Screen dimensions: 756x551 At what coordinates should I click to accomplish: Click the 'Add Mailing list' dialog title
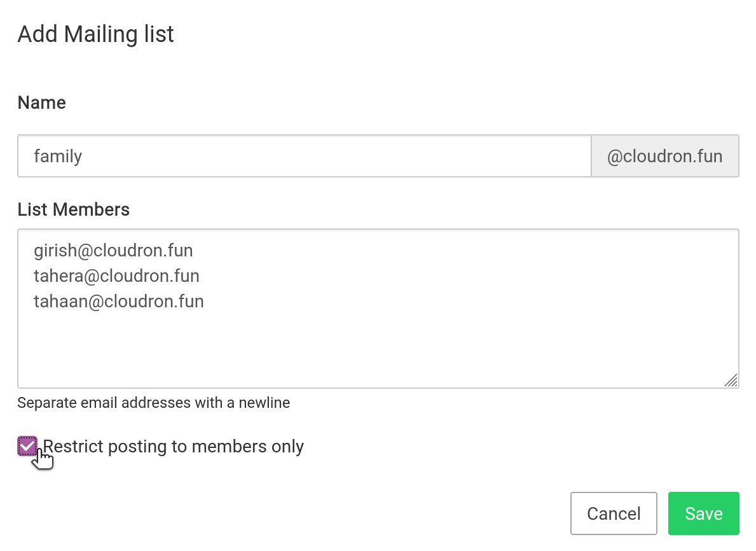(95, 34)
